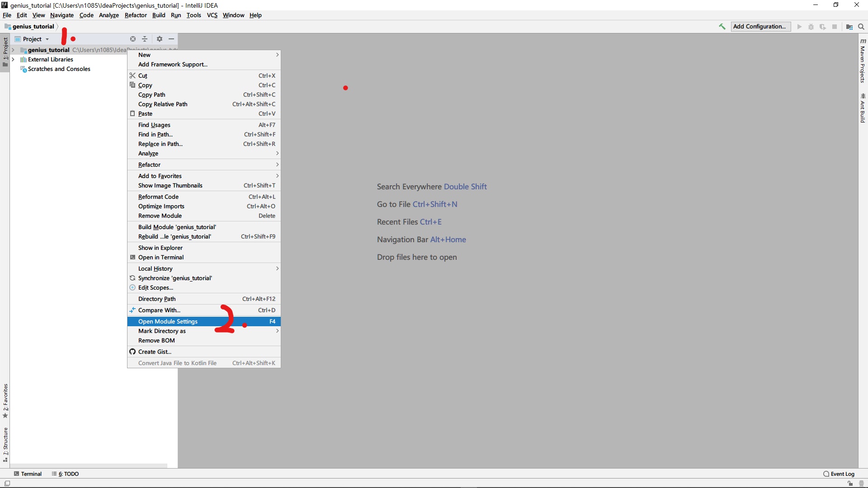Click the Add Configuration button

click(760, 27)
